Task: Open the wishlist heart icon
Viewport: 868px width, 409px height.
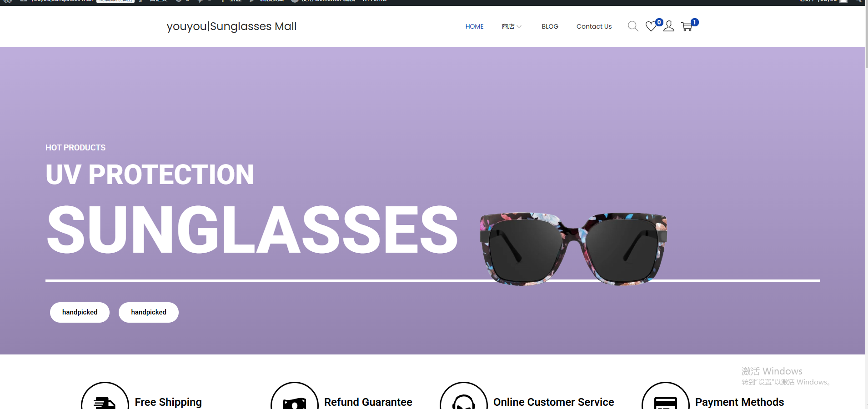Action: [651, 26]
